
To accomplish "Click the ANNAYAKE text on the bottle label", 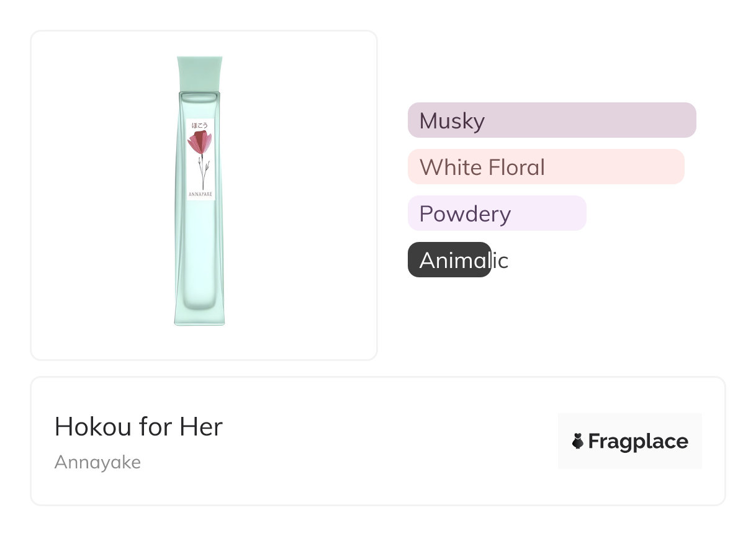I will pos(200,194).
